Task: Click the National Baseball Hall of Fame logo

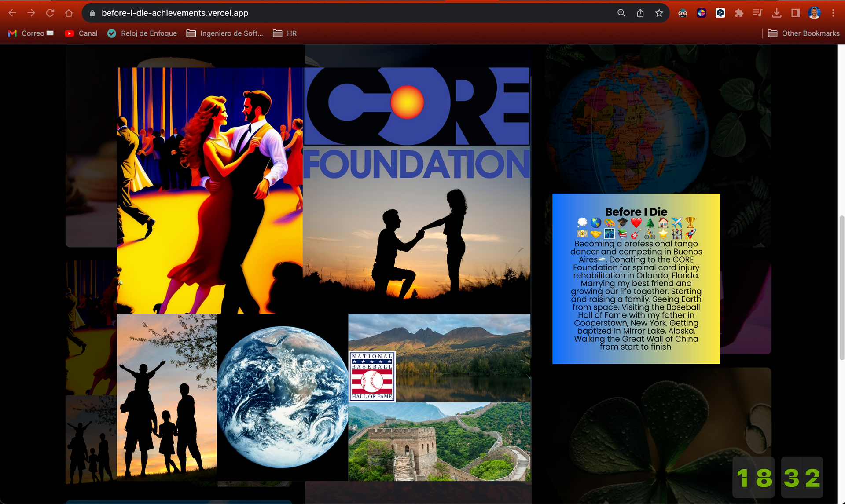Action: (372, 376)
